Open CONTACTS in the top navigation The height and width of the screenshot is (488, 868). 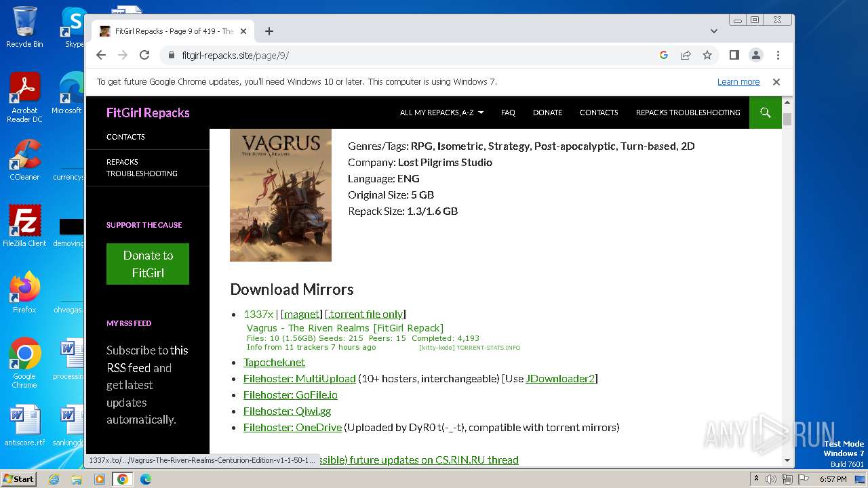pyautogui.click(x=599, y=113)
